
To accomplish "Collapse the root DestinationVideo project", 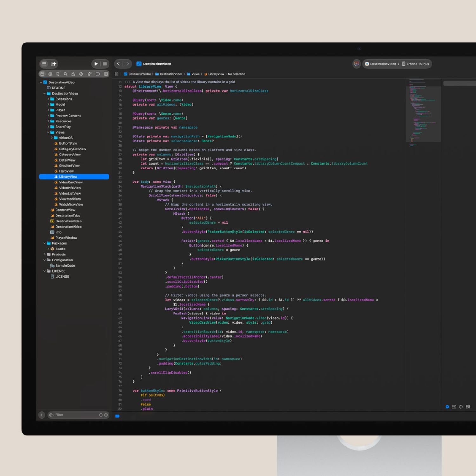I will coord(41,82).
